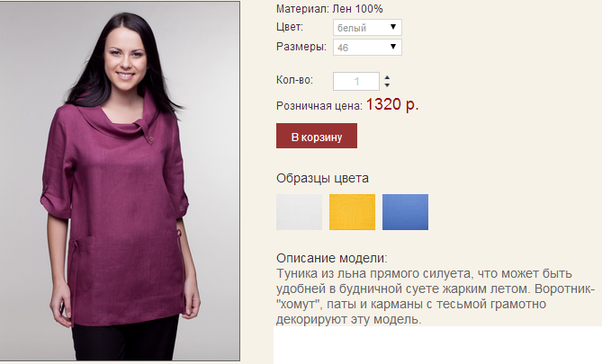Decrease quantity with the down arrow
The image size is (602, 364).
pyautogui.click(x=387, y=84)
